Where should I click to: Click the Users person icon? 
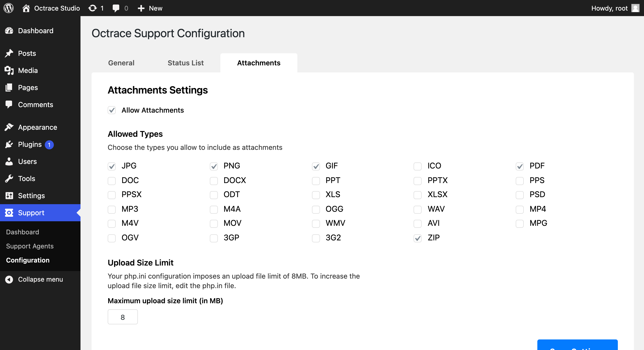(9, 161)
